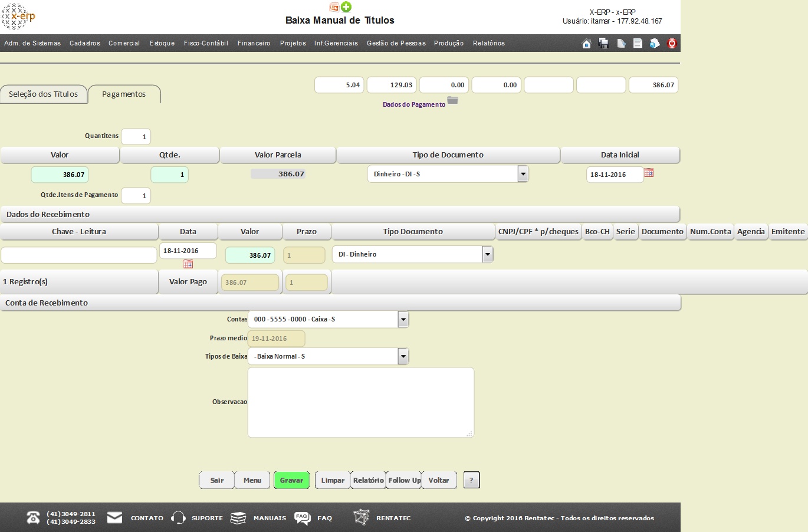
Task: Click the lined page icon in toolbar
Action: click(x=638, y=43)
